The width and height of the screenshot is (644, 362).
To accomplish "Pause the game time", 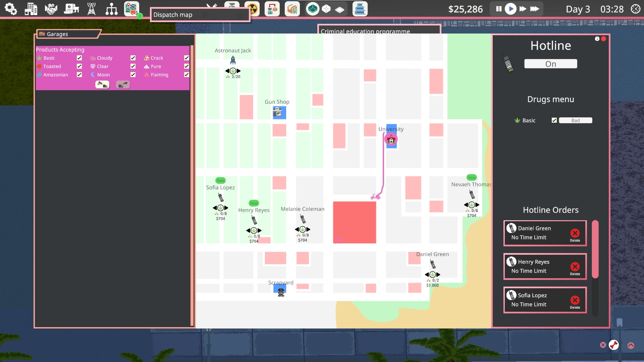I will pos(499,9).
